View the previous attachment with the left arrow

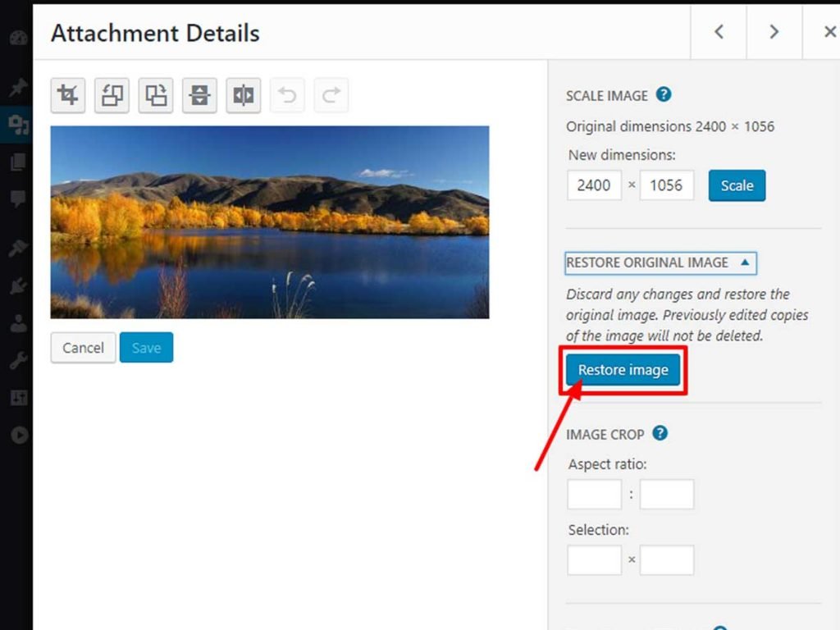point(718,32)
